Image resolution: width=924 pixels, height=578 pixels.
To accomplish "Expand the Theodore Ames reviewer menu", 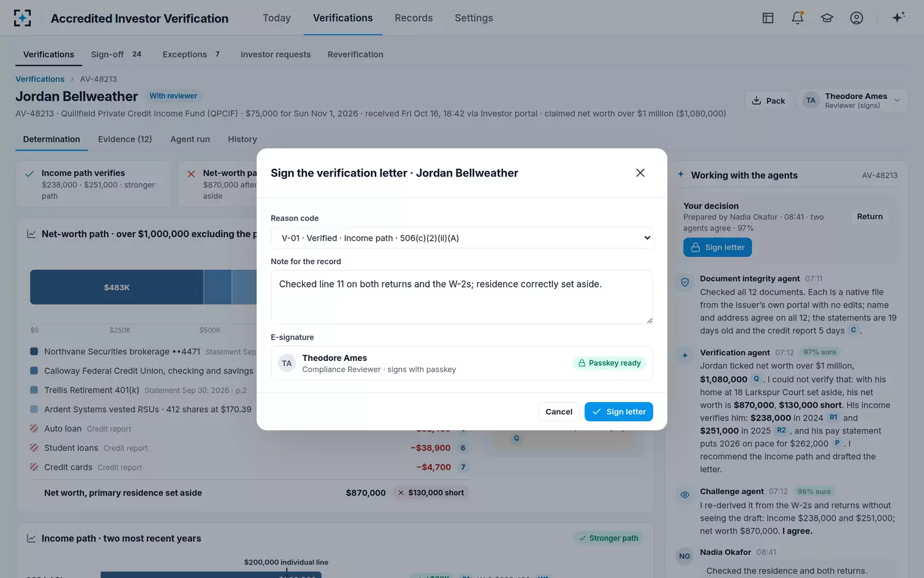I will click(853, 100).
